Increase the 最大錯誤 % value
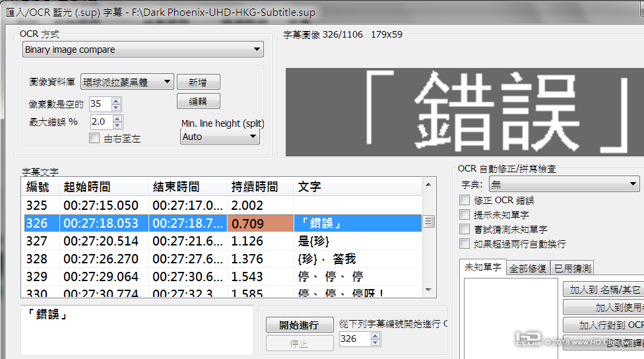This screenshot has width=644, height=359. (x=117, y=118)
